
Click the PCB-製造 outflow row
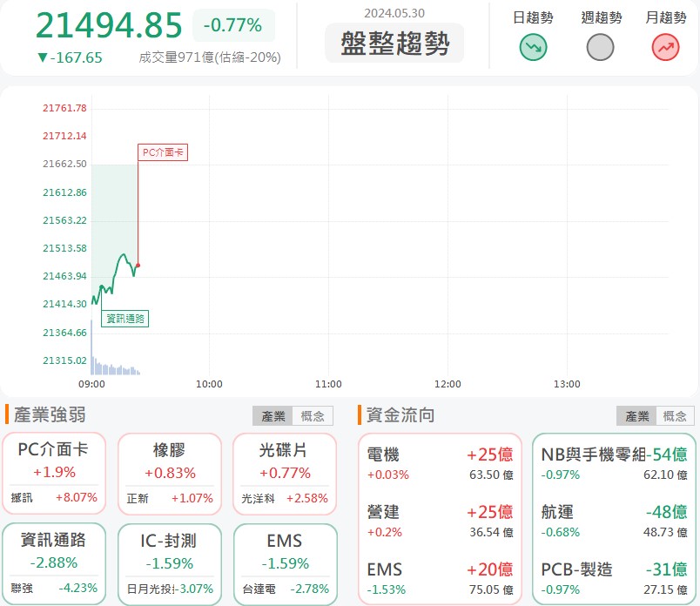pos(614,578)
